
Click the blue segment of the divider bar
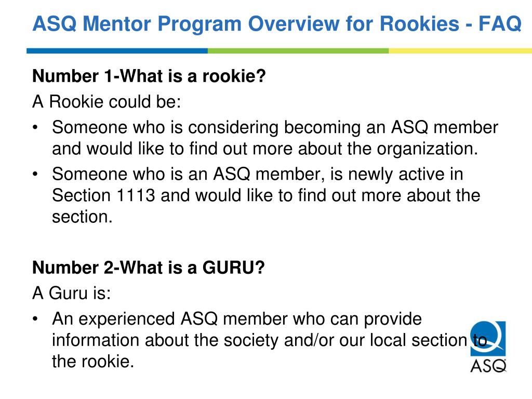pyautogui.click(x=117, y=51)
